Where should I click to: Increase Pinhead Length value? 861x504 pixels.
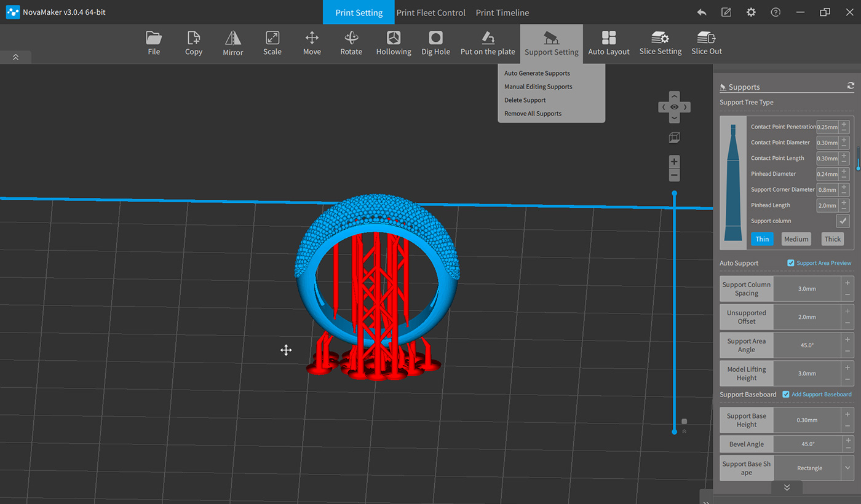click(x=844, y=202)
